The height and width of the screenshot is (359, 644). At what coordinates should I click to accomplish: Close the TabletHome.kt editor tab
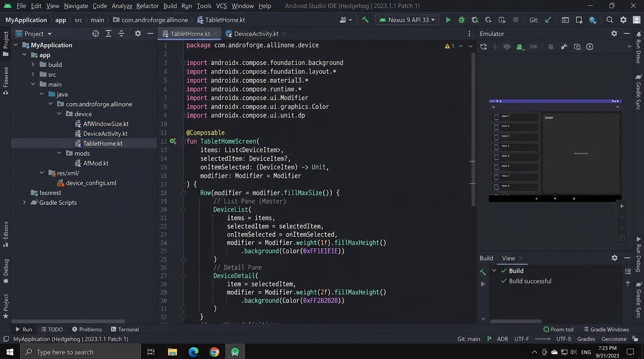[x=215, y=34]
